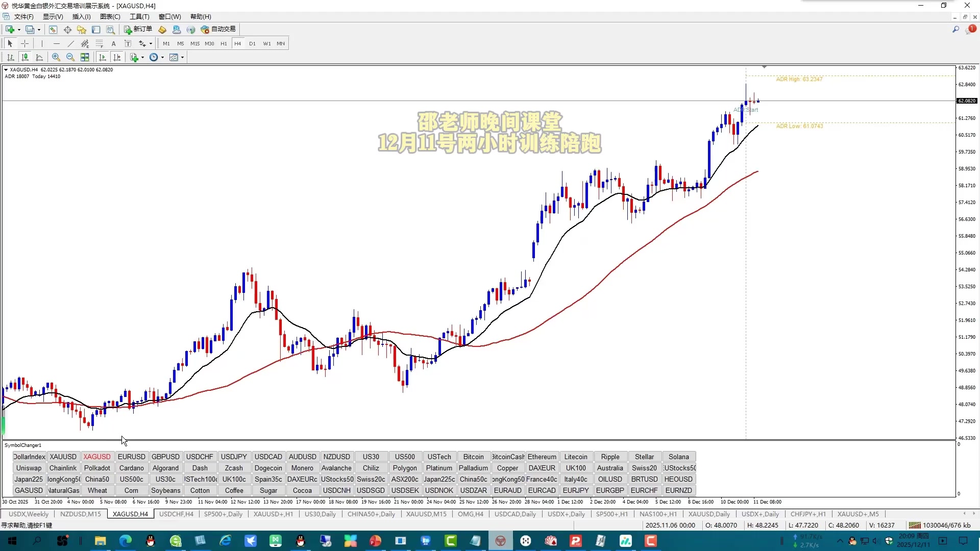Viewport: 980px width, 551px height.
Task: Expand the templates dropdown arrow
Action: 182,57
